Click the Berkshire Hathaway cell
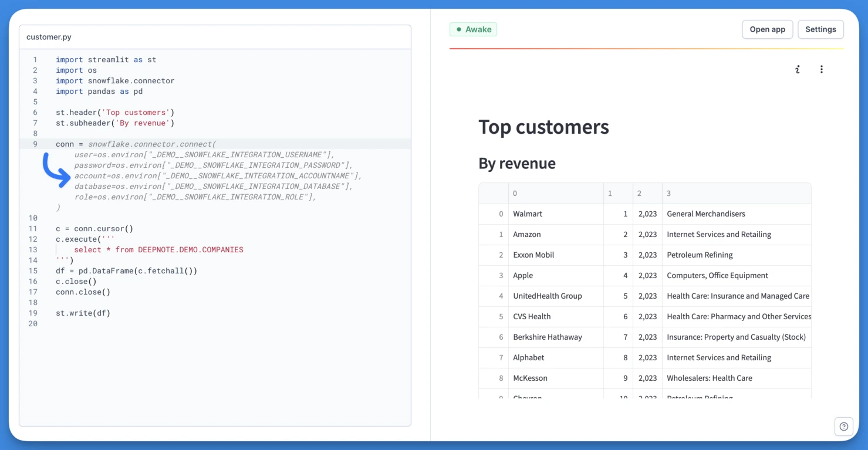868x450 pixels. pyautogui.click(x=556, y=337)
